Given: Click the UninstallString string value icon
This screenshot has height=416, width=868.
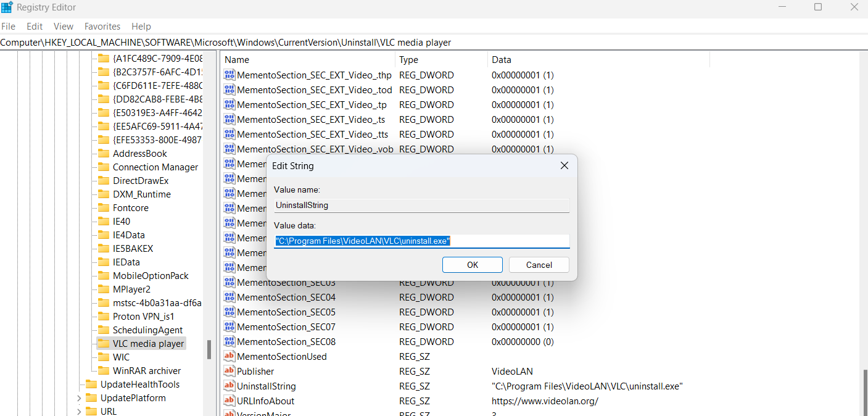Looking at the screenshot, I should pyautogui.click(x=229, y=386).
